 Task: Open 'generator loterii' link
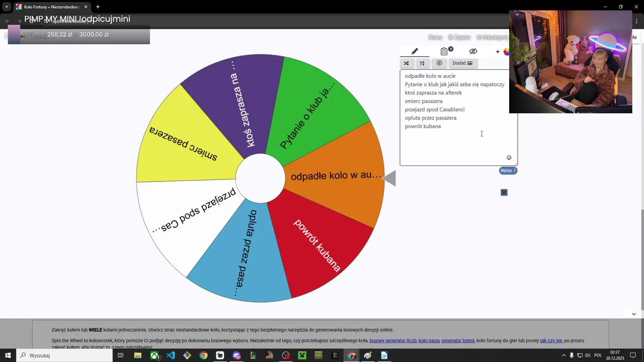point(458,341)
